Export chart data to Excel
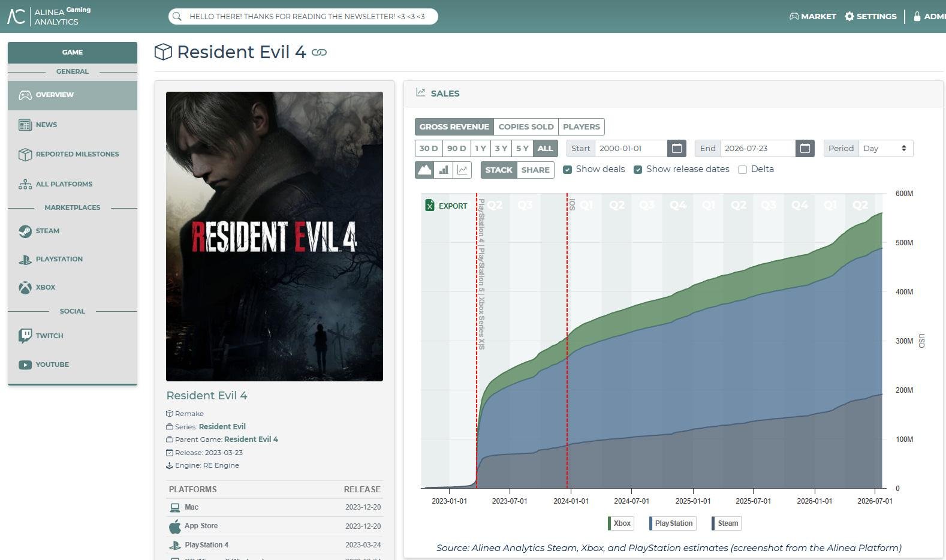This screenshot has width=946, height=560. coord(446,206)
